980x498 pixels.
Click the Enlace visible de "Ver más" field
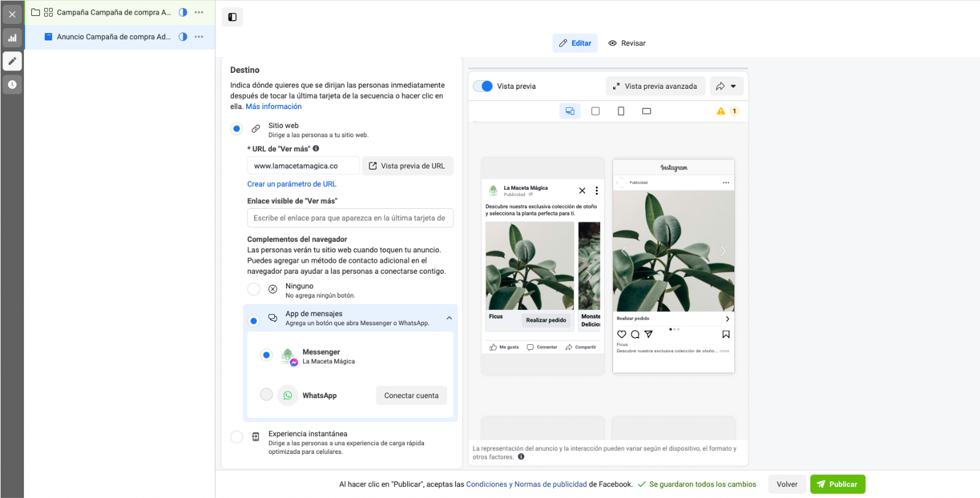pos(350,218)
